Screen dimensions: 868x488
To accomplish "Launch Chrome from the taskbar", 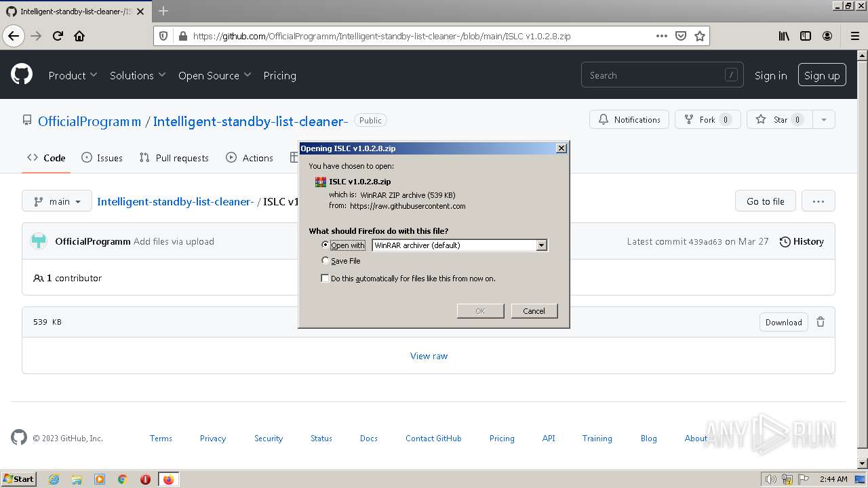I will 123,479.
